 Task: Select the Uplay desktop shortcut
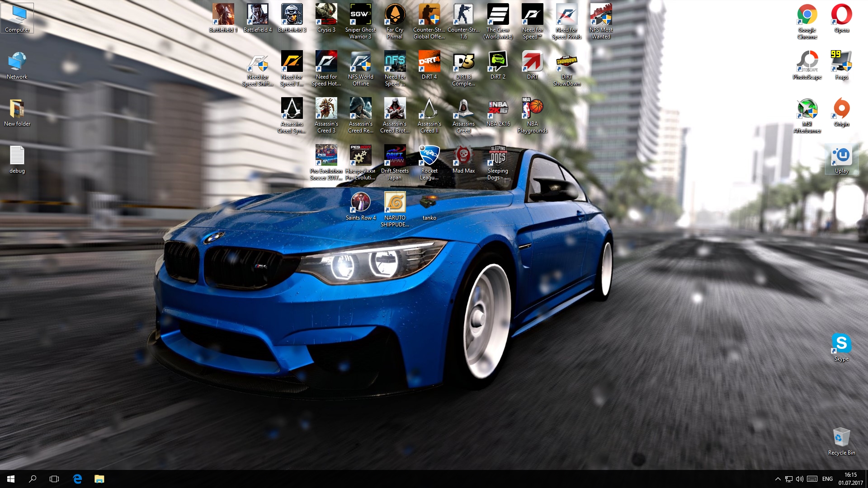click(841, 156)
